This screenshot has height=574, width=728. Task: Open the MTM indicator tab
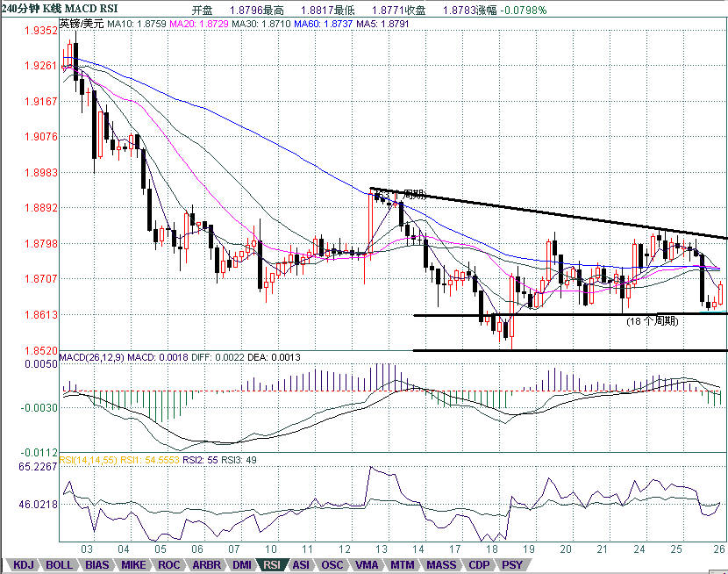402,564
